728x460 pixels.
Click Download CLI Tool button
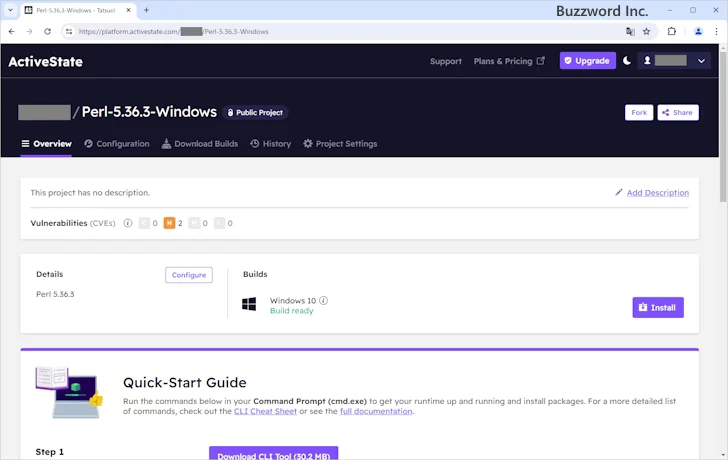point(273,454)
